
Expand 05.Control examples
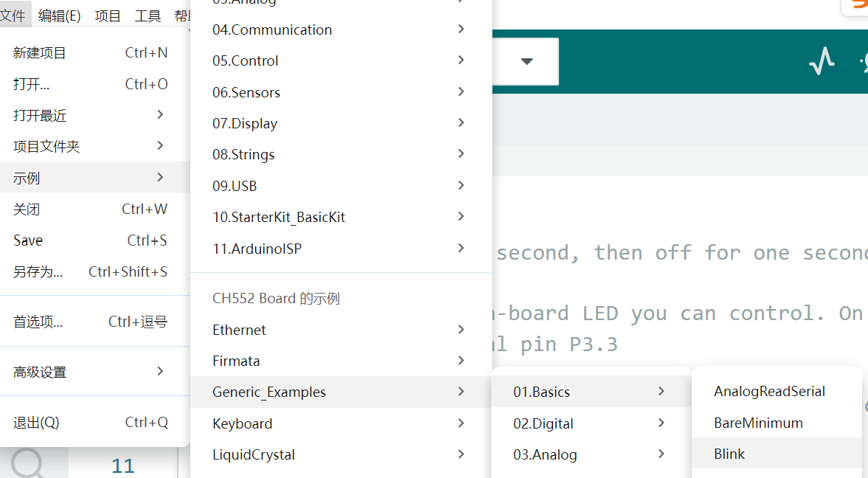click(341, 60)
